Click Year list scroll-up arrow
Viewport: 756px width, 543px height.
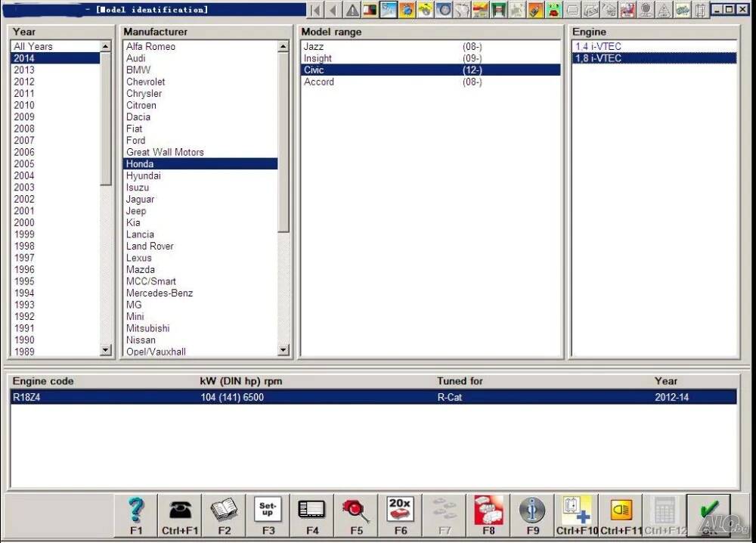106,46
